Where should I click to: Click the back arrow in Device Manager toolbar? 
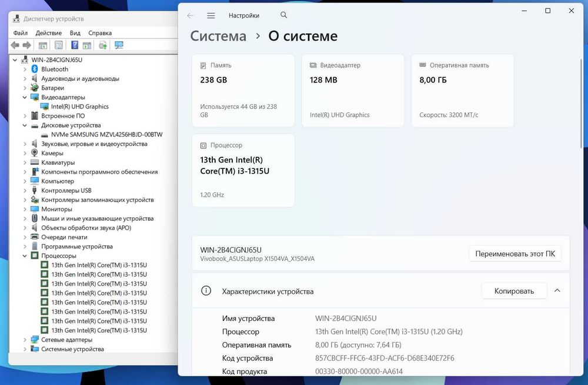pos(15,45)
